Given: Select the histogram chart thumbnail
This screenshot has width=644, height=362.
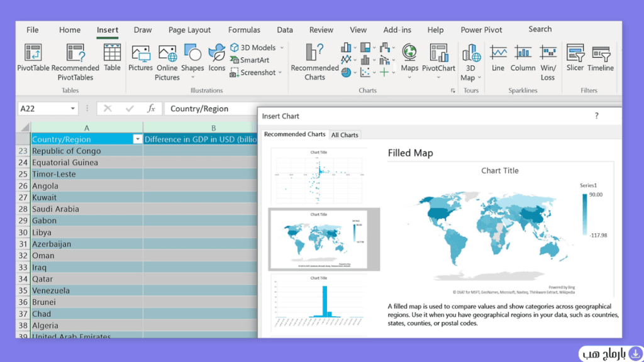Looking at the screenshot, I should [318, 304].
